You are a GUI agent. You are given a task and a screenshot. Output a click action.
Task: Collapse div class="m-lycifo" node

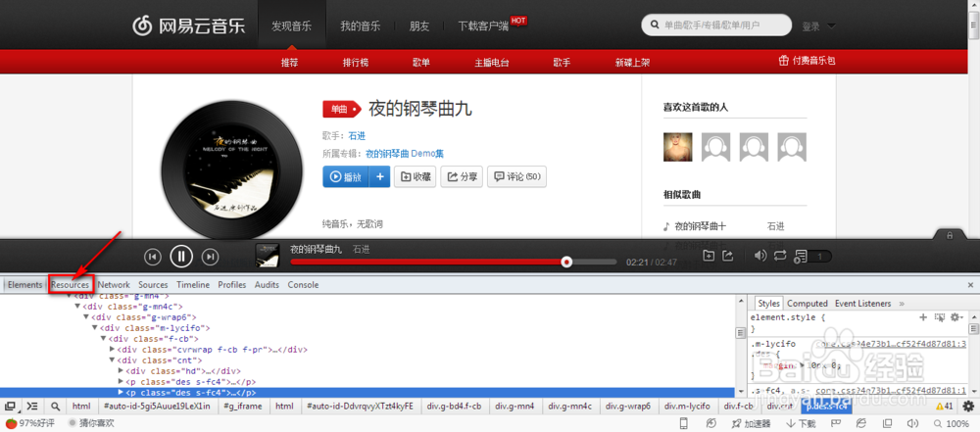pyautogui.click(x=95, y=327)
